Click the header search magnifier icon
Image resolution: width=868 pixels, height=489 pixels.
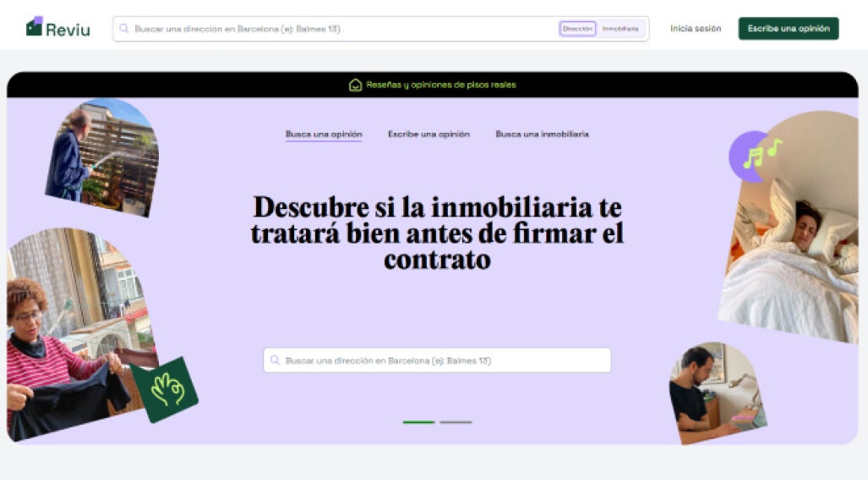(x=124, y=28)
